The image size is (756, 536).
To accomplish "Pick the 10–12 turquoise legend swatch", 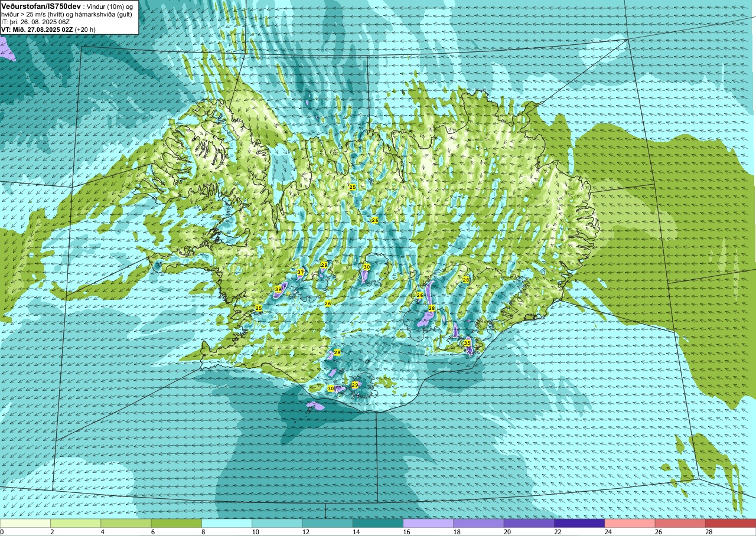I will pos(277,523).
